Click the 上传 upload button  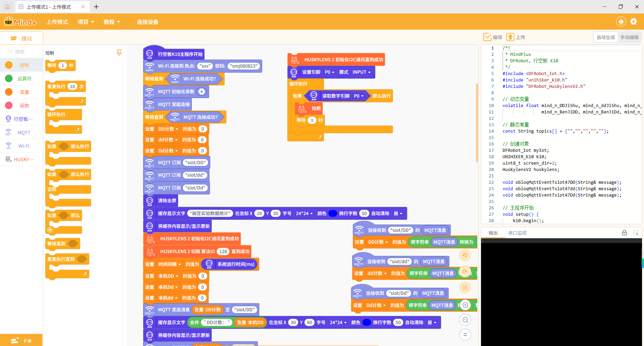[516, 37]
